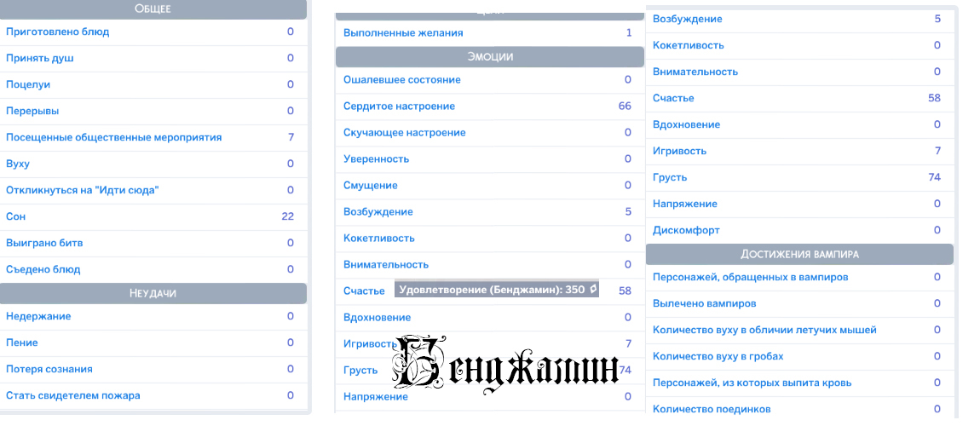
Task: Select the "Сердитое настроение" row
Action: (489, 106)
